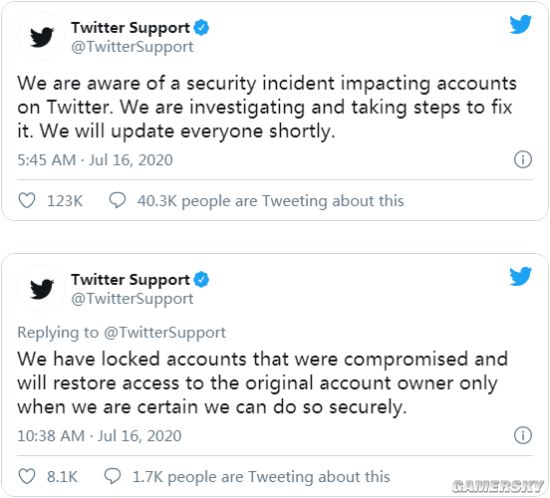Click verified badge in second tweet header
Viewport: 550px width, 498px height.
click(201, 280)
